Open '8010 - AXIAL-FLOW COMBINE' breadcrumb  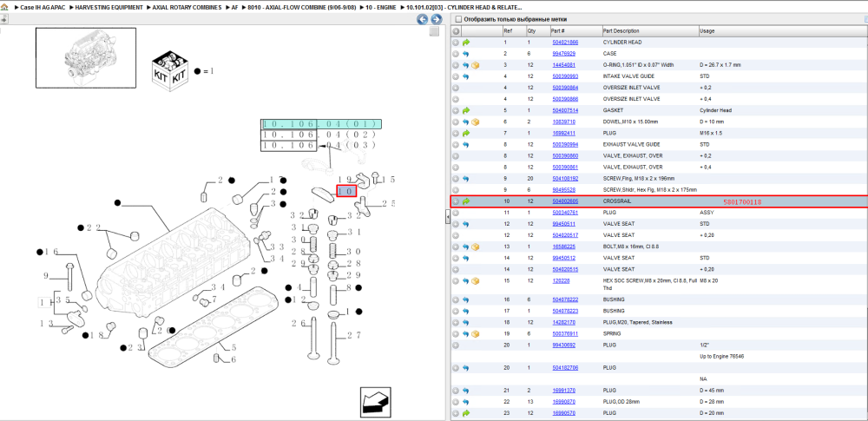click(x=301, y=8)
